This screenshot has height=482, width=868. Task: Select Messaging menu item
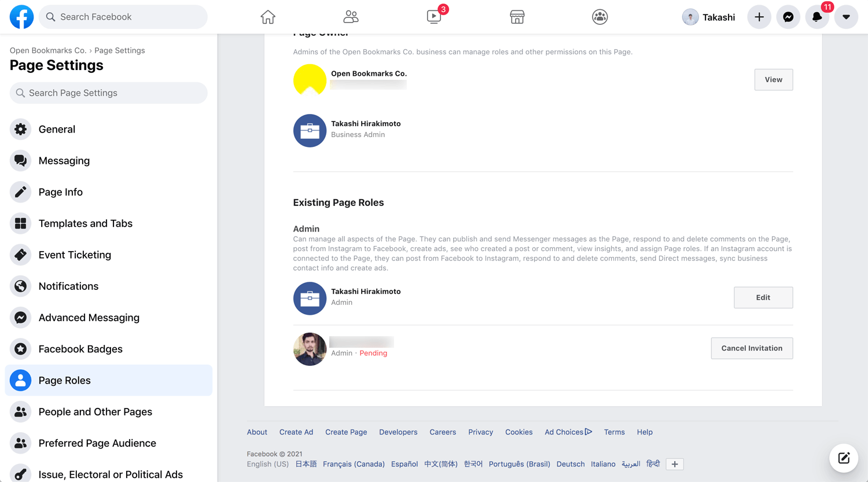[109, 160]
